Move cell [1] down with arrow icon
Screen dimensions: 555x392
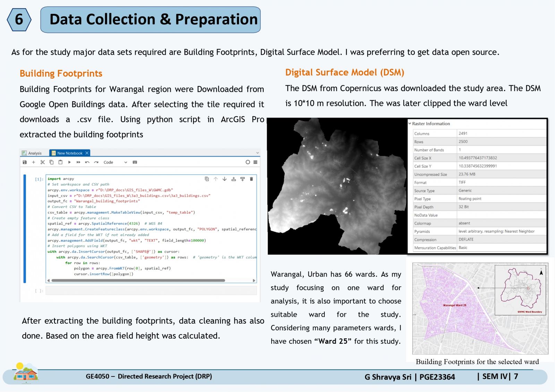pyautogui.click(x=224, y=179)
